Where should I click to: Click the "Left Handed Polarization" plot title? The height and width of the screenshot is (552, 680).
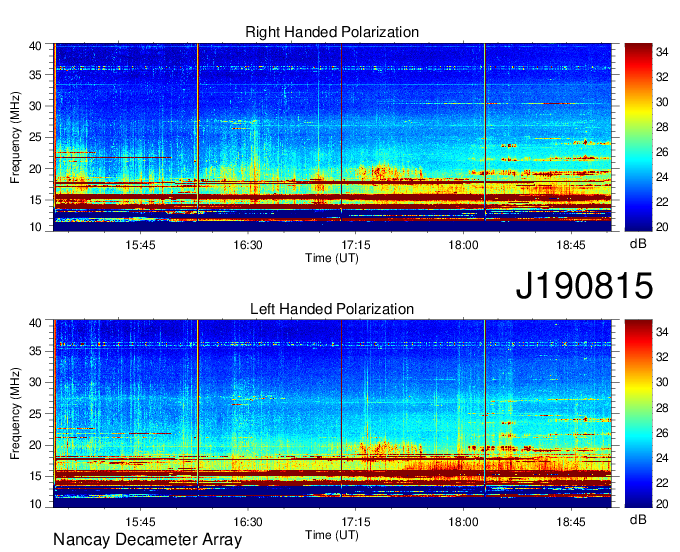tap(332, 309)
